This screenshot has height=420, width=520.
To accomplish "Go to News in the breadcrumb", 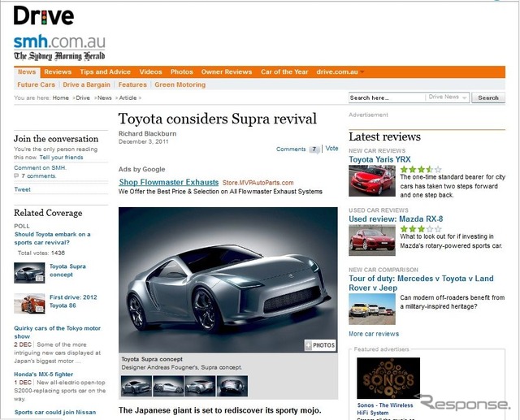I will tap(105, 97).
